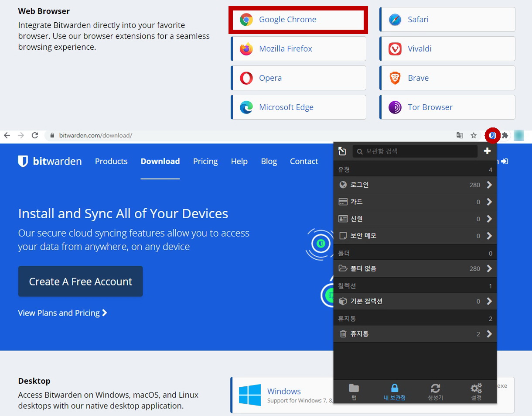The height and width of the screenshot is (416, 532).
Task: Click the Bitwarden extension icon in toolbar
Action: [492, 135]
